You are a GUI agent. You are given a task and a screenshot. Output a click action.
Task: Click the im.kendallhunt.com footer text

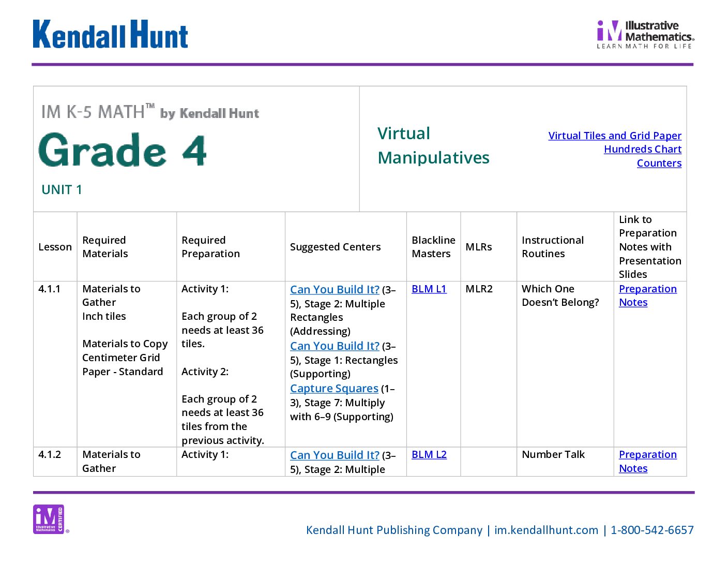(x=546, y=530)
